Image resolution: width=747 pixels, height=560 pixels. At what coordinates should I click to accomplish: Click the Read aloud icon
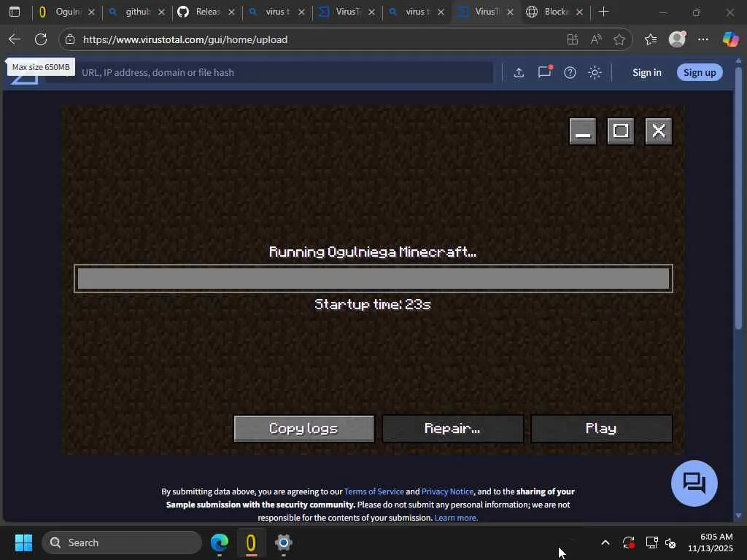[595, 39]
